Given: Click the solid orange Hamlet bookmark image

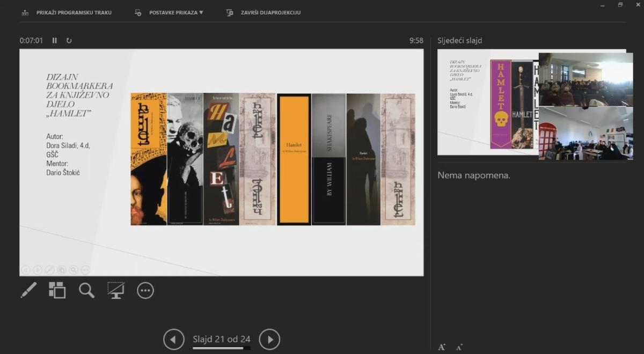Looking at the screenshot, I should tap(294, 159).
